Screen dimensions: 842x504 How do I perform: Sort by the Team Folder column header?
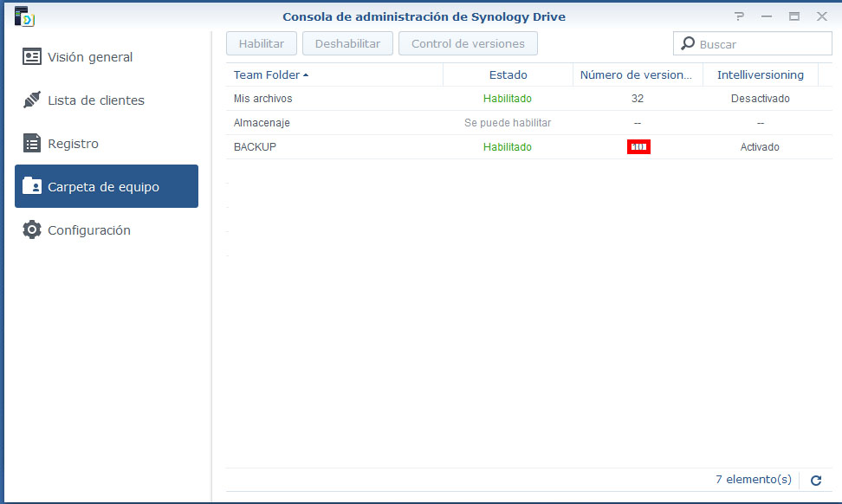334,74
